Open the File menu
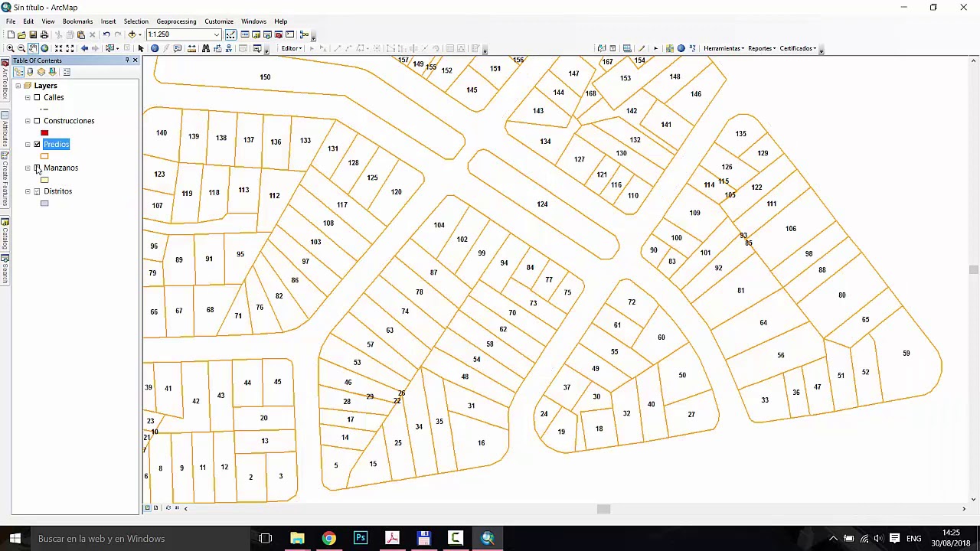Viewport: 980px width, 551px height. click(11, 21)
